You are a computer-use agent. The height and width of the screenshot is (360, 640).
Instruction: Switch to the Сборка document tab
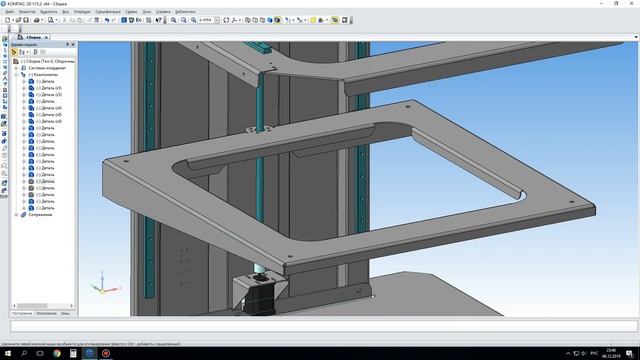click(33, 37)
